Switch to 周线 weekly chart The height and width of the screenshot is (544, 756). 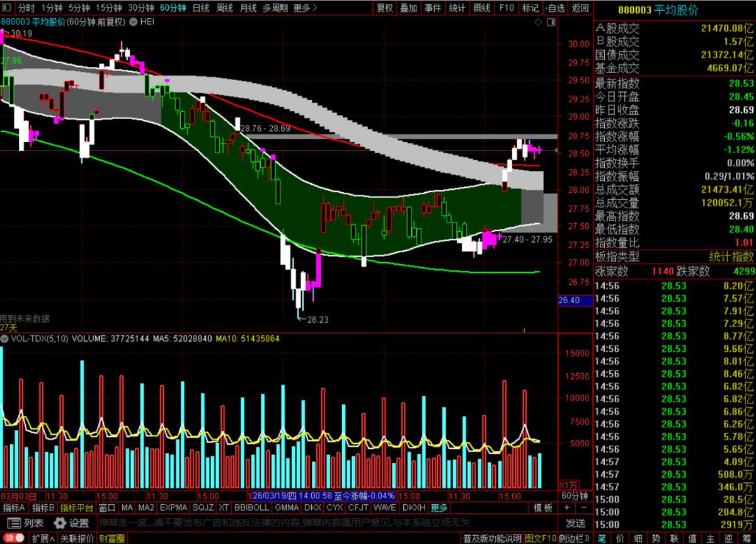224,8
